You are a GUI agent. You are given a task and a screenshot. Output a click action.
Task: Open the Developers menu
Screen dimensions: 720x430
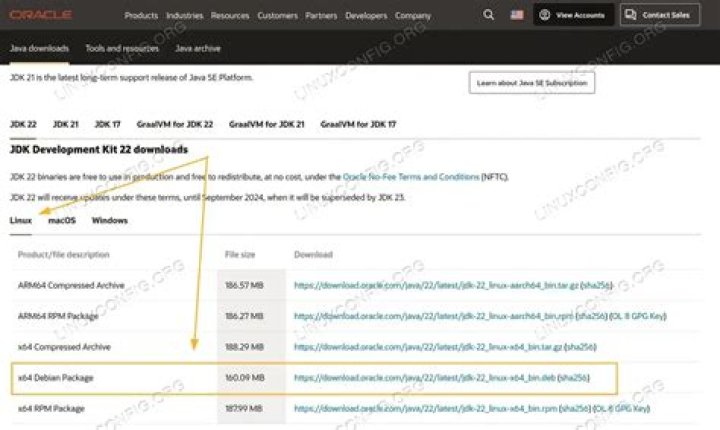coord(366,16)
